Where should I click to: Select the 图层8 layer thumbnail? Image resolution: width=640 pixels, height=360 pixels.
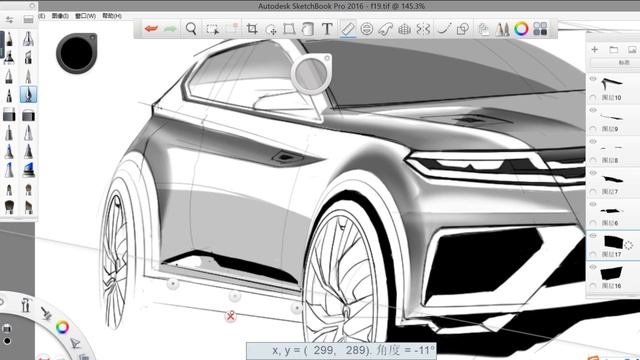pos(611,148)
